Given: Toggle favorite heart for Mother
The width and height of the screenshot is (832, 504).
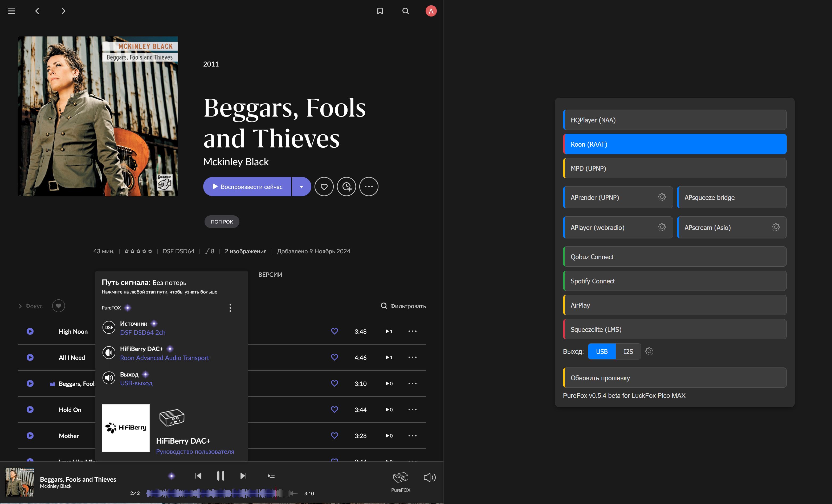Looking at the screenshot, I should [334, 436].
